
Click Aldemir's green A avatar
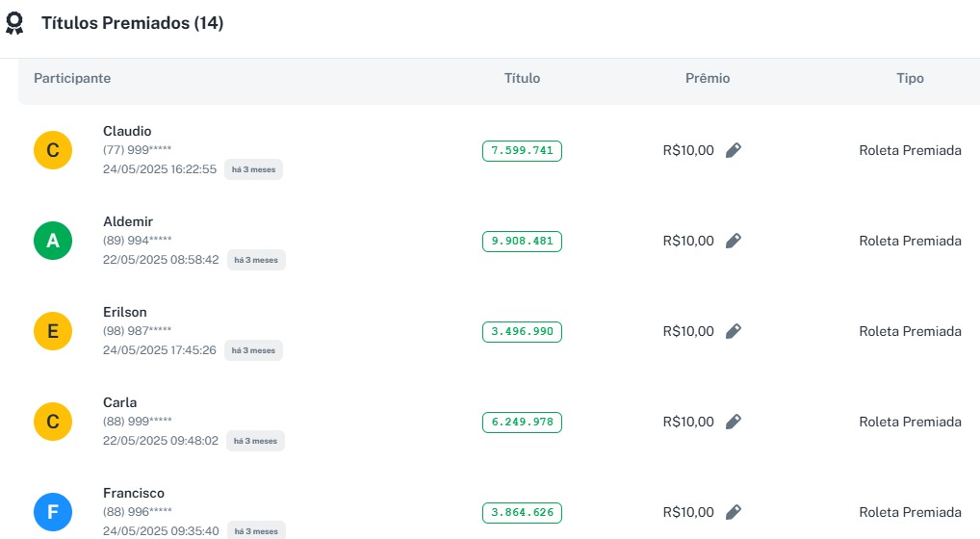click(53, 241)
